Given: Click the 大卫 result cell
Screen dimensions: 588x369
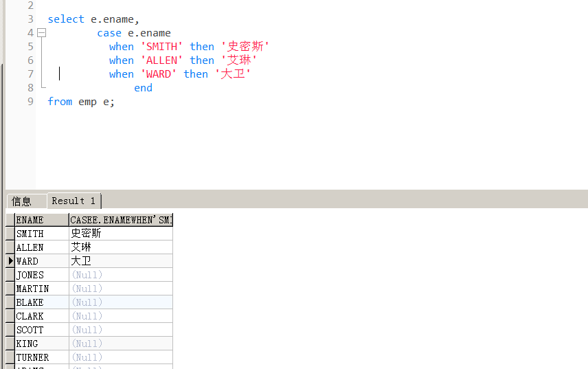Looking at the screenshot, I should pyautogui.click(x=121, y=261).
